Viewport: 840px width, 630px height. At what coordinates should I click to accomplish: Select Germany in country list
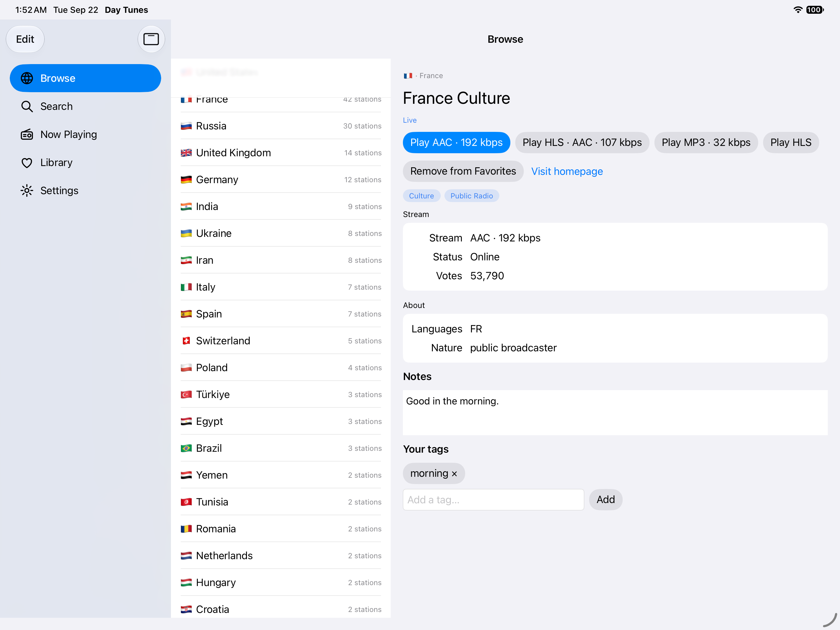(x=281, y=179)
